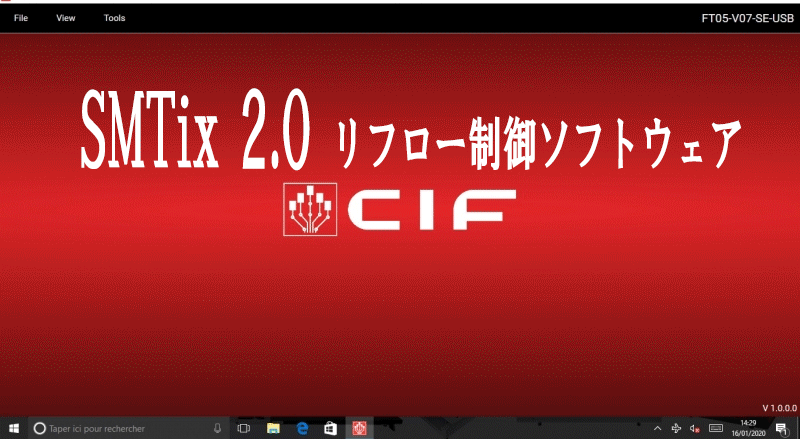800x439 pixels.
Task: Click the network status tray icon
Action: 677,428
